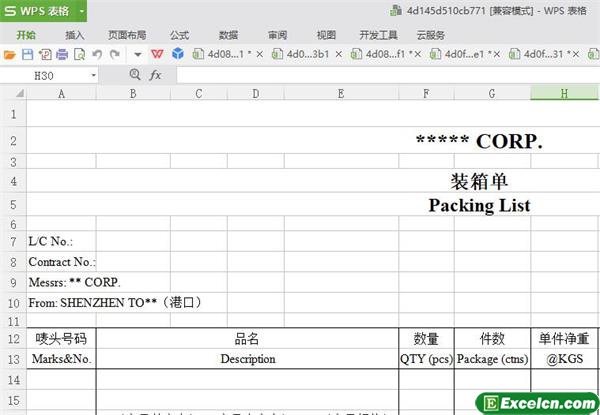Screen dimensions: 600x415
Task: Click the Contract No.: cell
Action: 62,262
